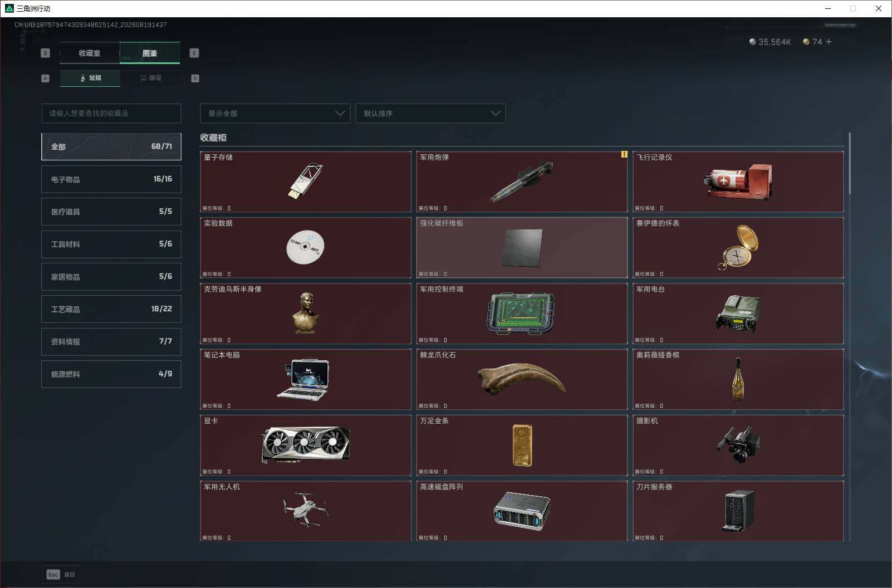Click the E key hint icon
This screenshot has width=892, height=588.
(x=194, y=53)
